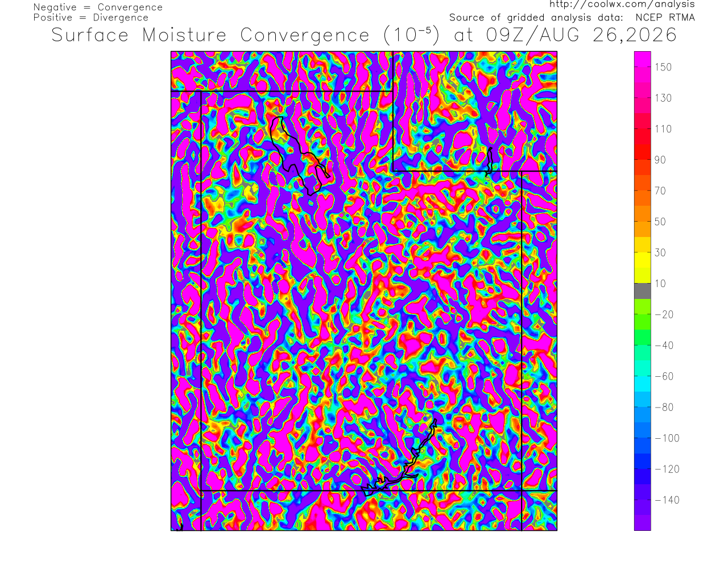Click the purple swatch at legend bottom

pyautogui.click(x=643, y=523)
